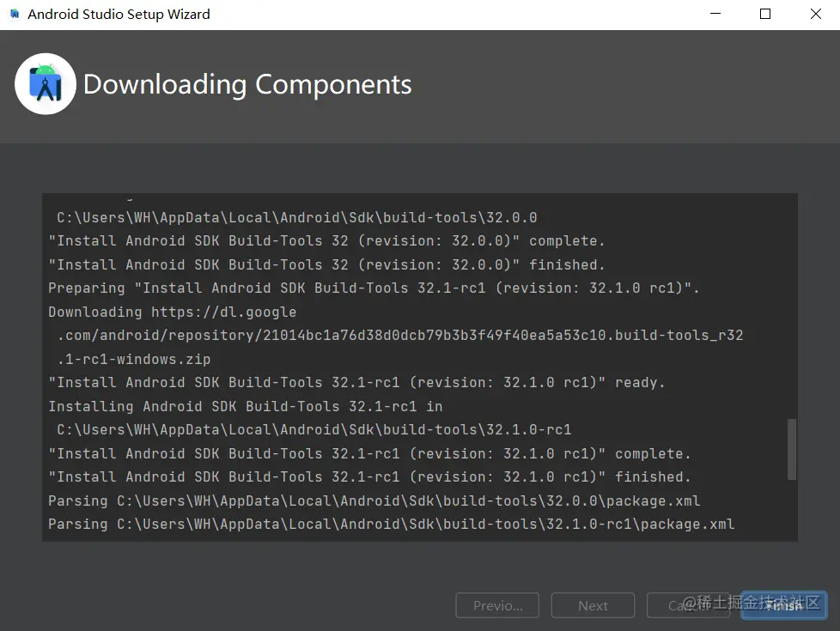The width and height of the screenshot is (840, 631).
Task: Click the Sdk\build-tools\32.0.0 install path line
Action: click(x=297, y=217)
